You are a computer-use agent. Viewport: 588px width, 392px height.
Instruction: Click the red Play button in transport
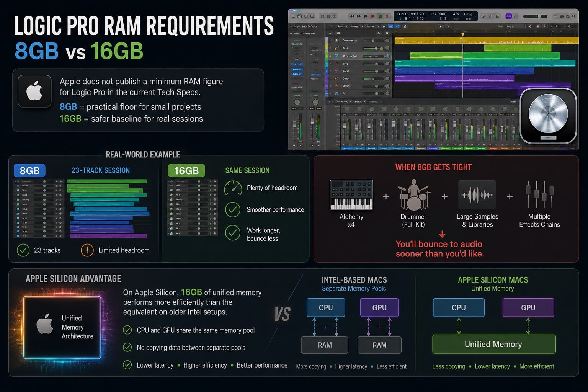[x=373, y=16]
